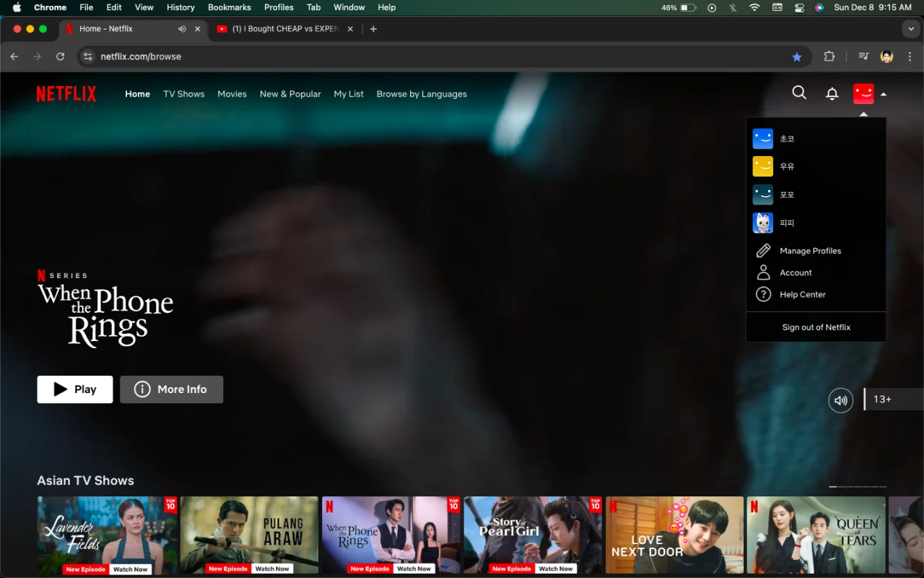Open the When the Phone Rings row thumbnail
Viewport: 924px width, 578px height.
391,535
